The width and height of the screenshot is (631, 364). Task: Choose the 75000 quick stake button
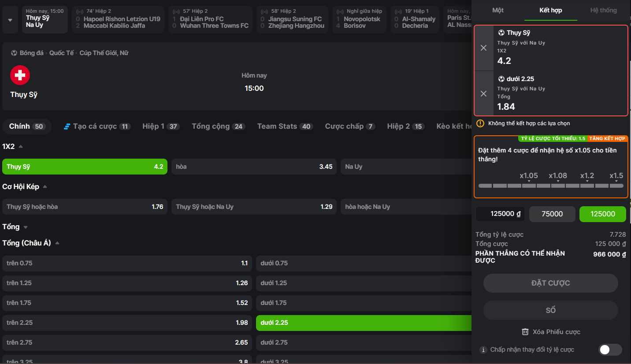click(552, 214)
